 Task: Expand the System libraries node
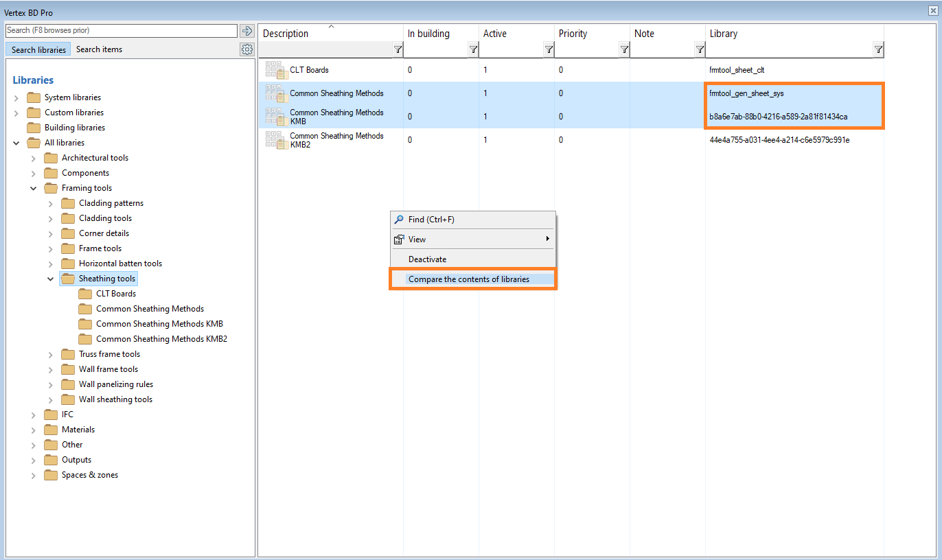pyautogui.click(x=16, y=97)
